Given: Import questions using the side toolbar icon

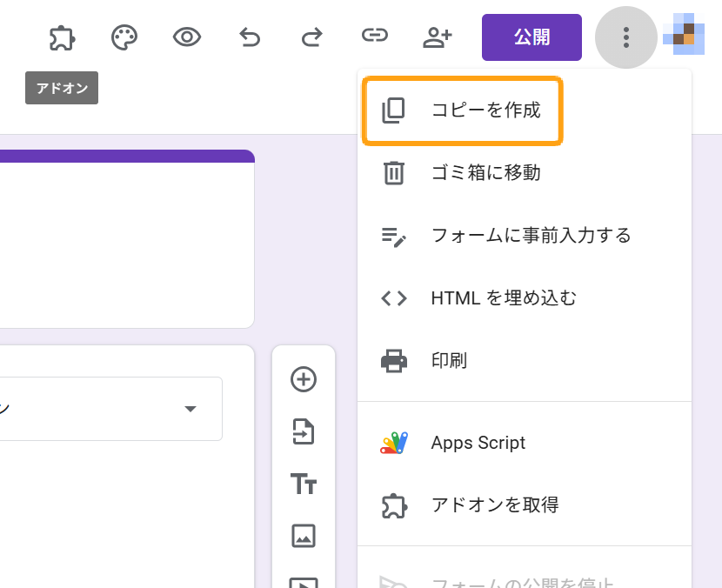Looking at the screenshot, I should pos(304,431).
